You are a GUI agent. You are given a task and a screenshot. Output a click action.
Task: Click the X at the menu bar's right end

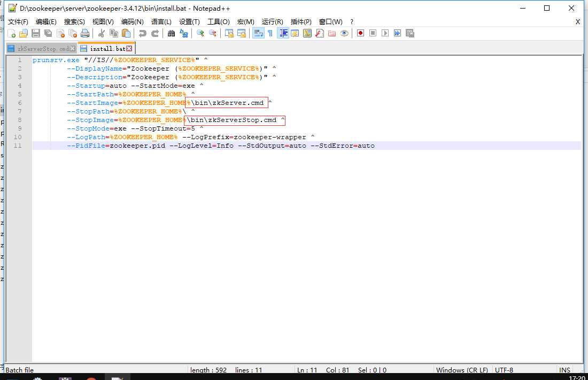pyautogui.click(x=578, y=22)
